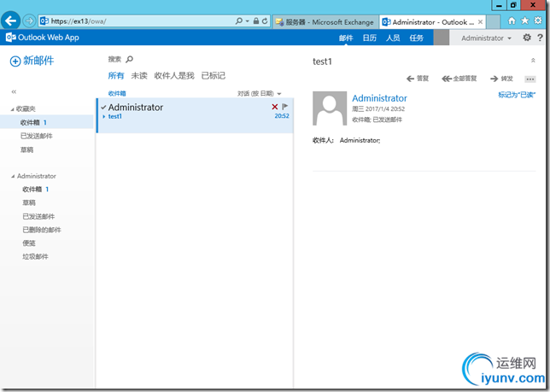550x392 pixels.
Task: Open the Administrator sender name link
Action: 379,98
